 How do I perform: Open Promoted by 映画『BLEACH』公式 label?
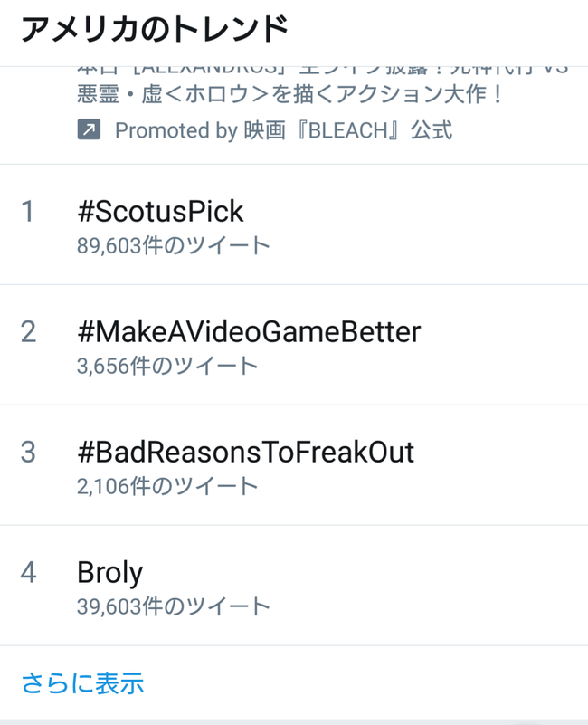(x=283, y=130)
